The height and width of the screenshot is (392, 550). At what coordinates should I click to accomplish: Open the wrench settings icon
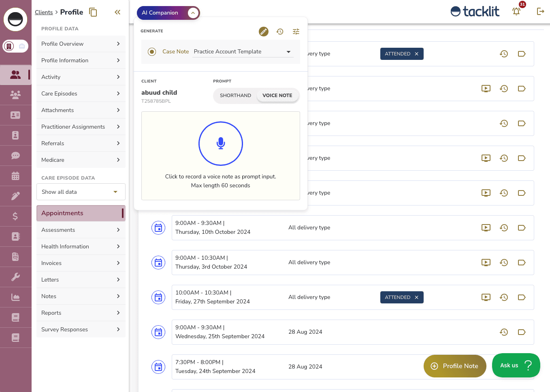pyautogui.click(x=15, y=277)
